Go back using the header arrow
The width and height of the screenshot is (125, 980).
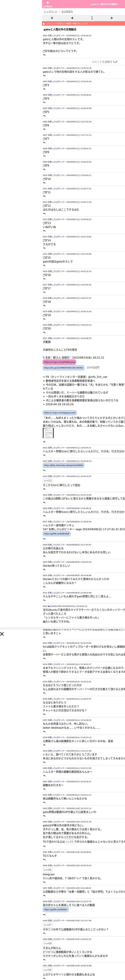coord(48,3)
